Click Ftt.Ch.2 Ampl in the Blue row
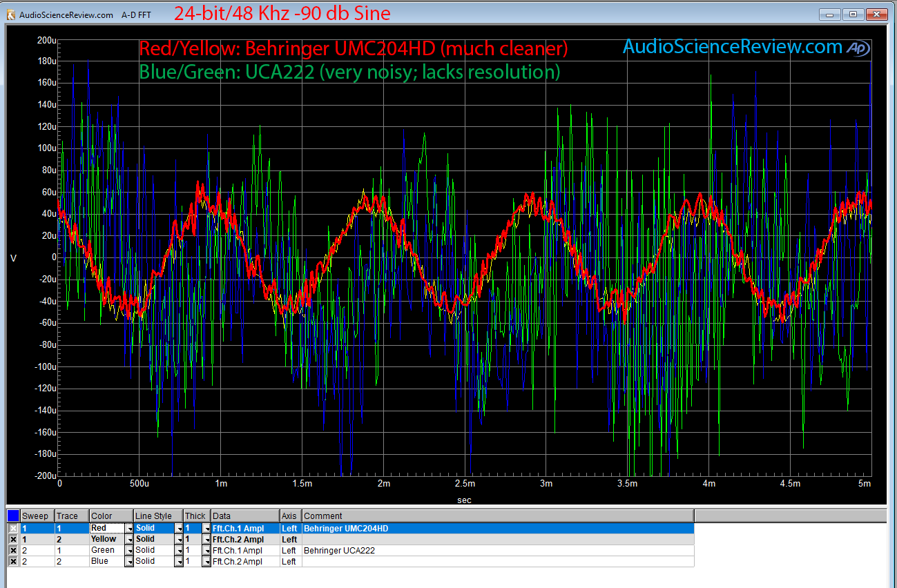The width and height of the screenshot is (897, 588). coord(245,561)
